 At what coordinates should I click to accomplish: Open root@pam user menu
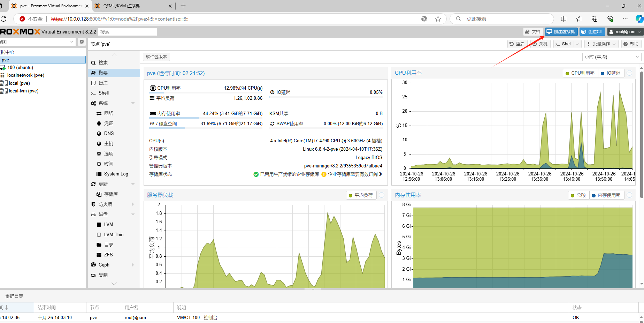(626, 32)
